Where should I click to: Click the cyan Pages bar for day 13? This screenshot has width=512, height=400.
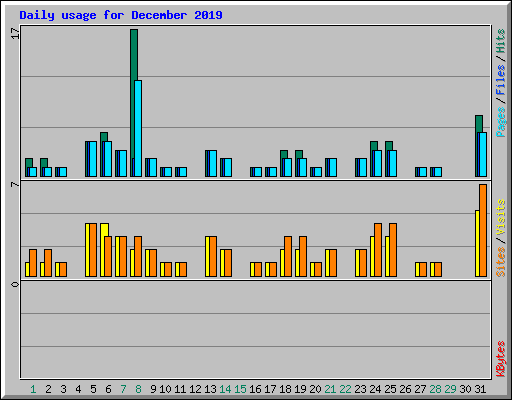click(213, 163)
